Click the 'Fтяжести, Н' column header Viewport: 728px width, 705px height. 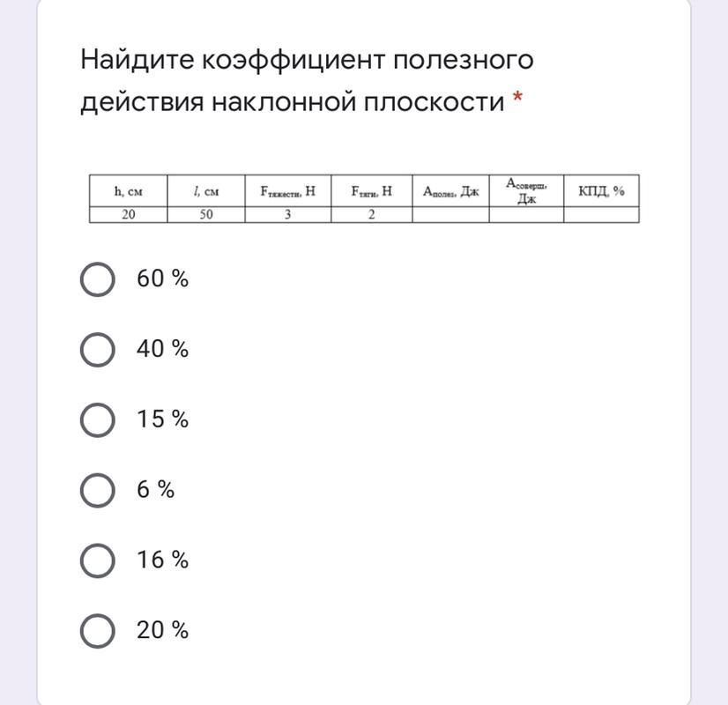tap(287, 190)
